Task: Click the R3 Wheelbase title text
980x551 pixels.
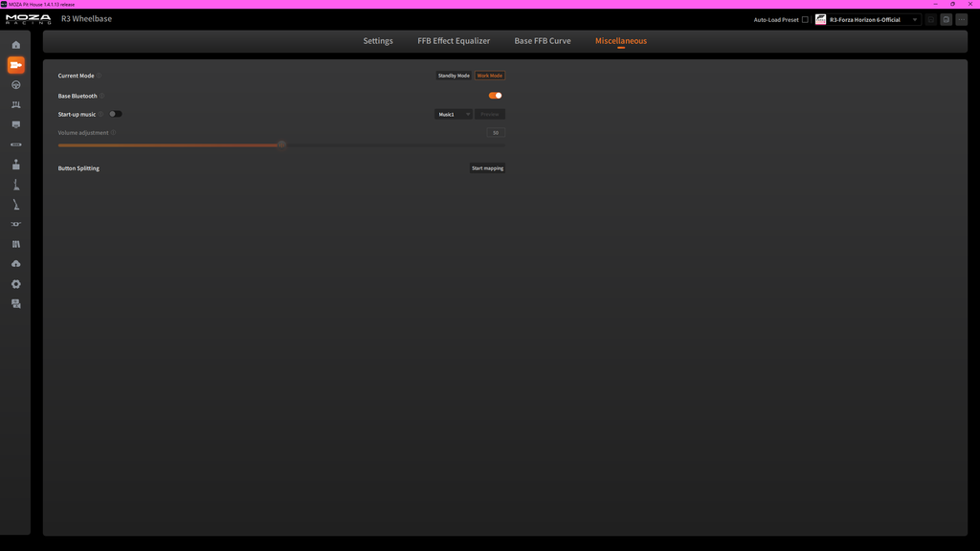Action: [86, 19]
